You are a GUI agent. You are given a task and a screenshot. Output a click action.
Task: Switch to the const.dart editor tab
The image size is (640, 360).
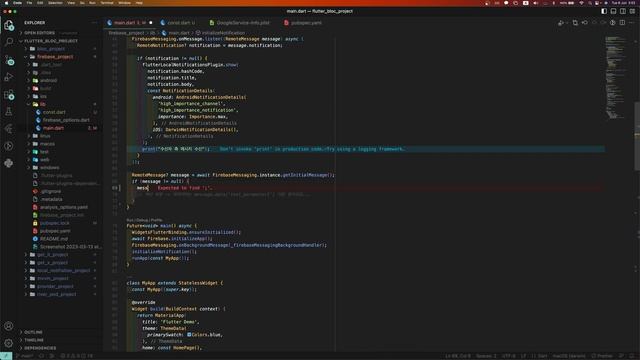(179, 23)
